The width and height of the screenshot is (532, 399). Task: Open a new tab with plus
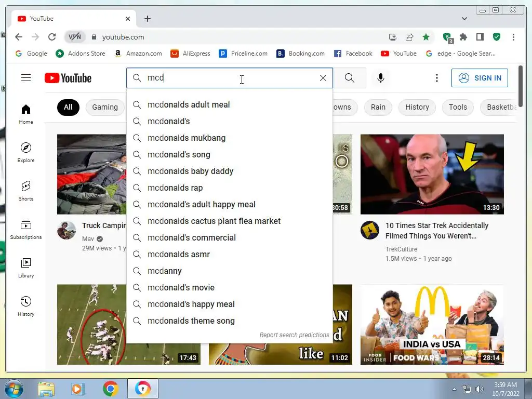point(147,19)
